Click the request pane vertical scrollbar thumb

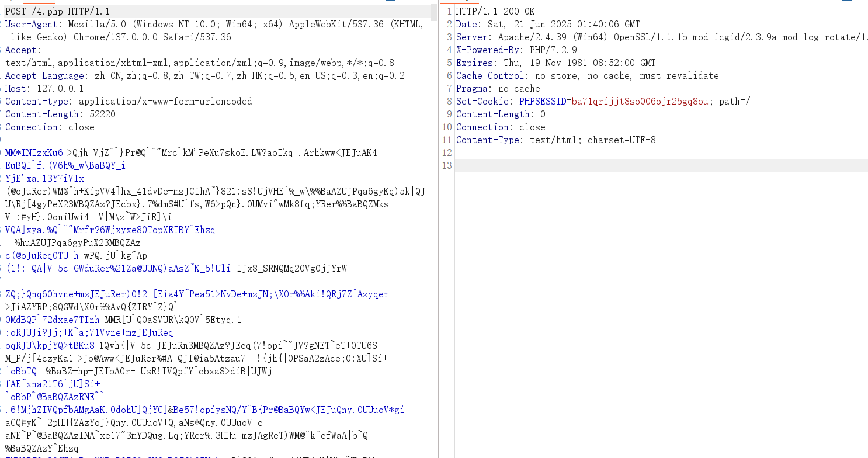(x=434, y=13)
